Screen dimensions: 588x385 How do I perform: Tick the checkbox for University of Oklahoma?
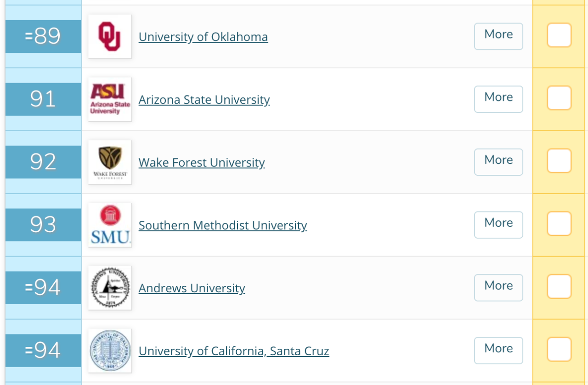click(x=559, y=35)
